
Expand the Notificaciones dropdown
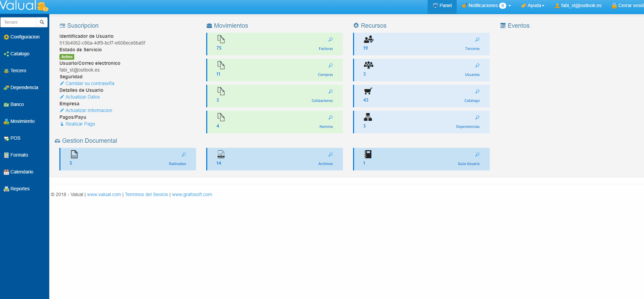tap(486, 6)
